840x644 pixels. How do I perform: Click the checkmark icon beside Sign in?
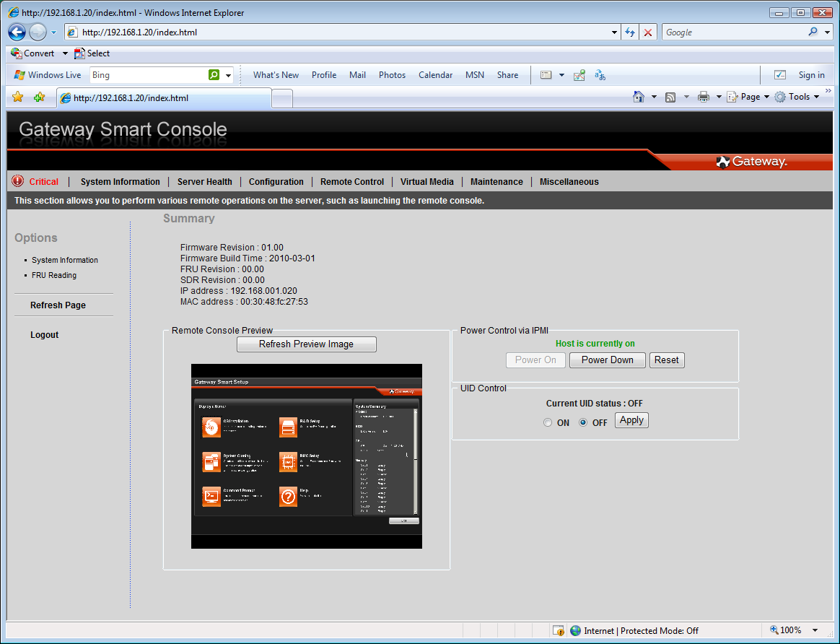point(780,75)
